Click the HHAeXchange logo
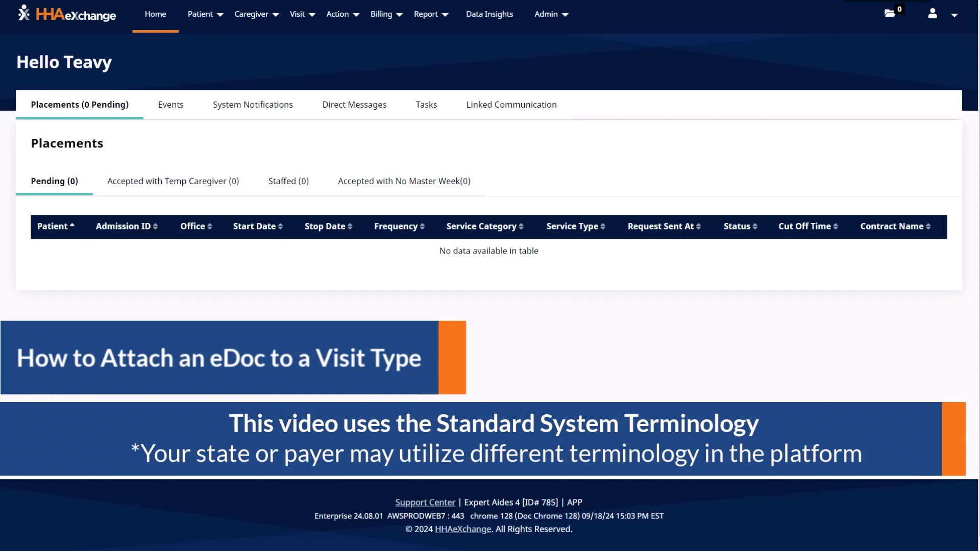 66,14
